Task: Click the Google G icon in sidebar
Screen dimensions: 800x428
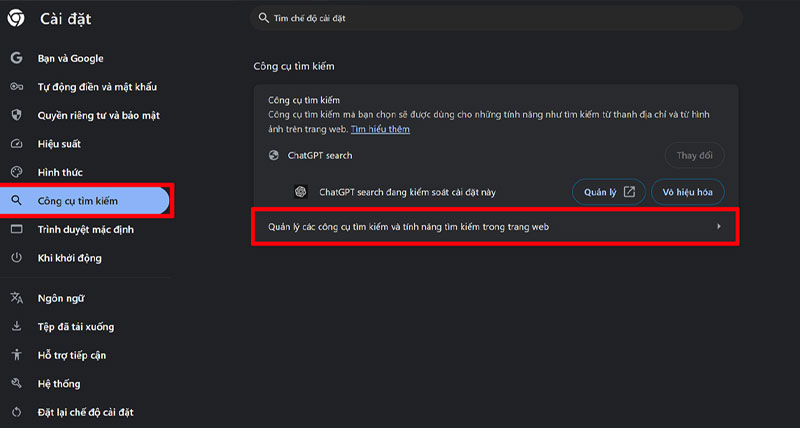Action: pyautogui.click(x=16, y=58)
